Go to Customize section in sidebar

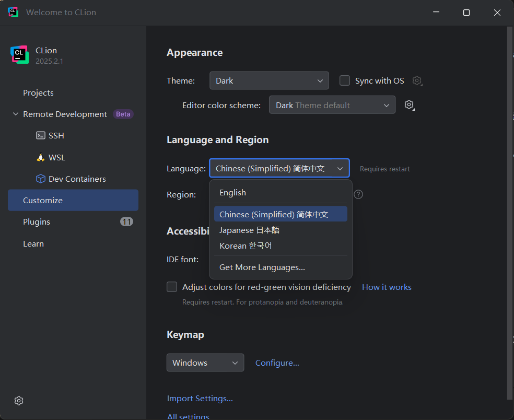coord(73,200)
